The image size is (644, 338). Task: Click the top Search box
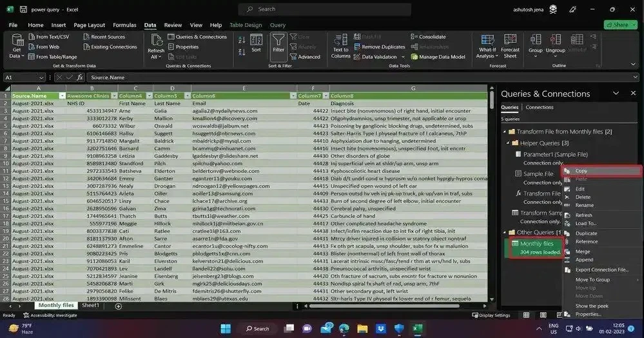pyautogui.click(x=325, y=9)
